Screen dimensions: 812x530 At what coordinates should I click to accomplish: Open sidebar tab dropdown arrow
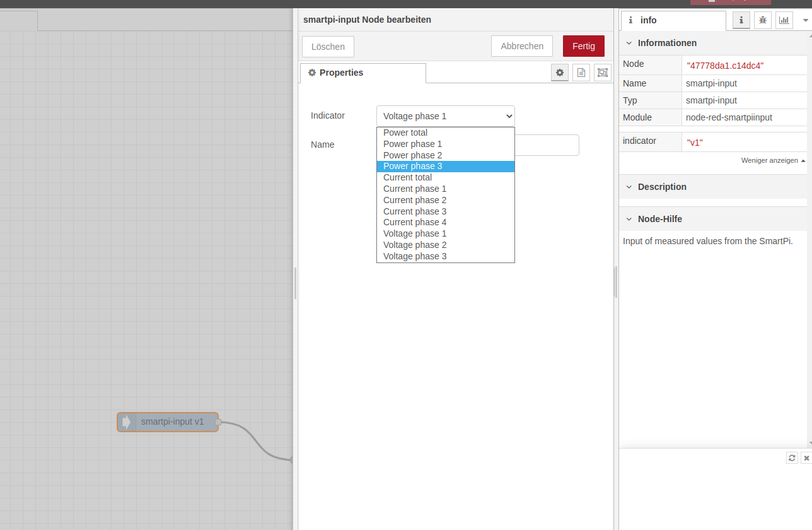[805, 20]
